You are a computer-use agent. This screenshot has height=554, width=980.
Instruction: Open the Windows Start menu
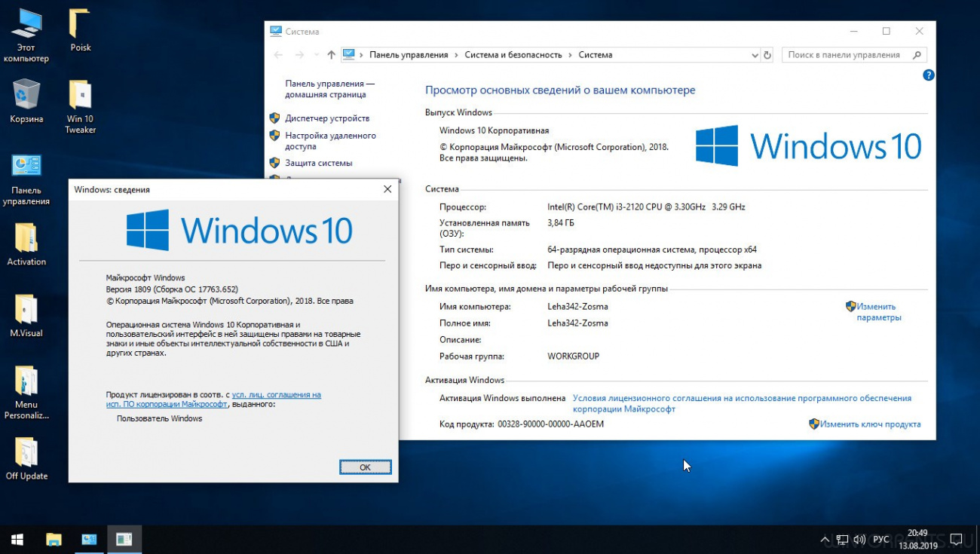click(17, 540)
